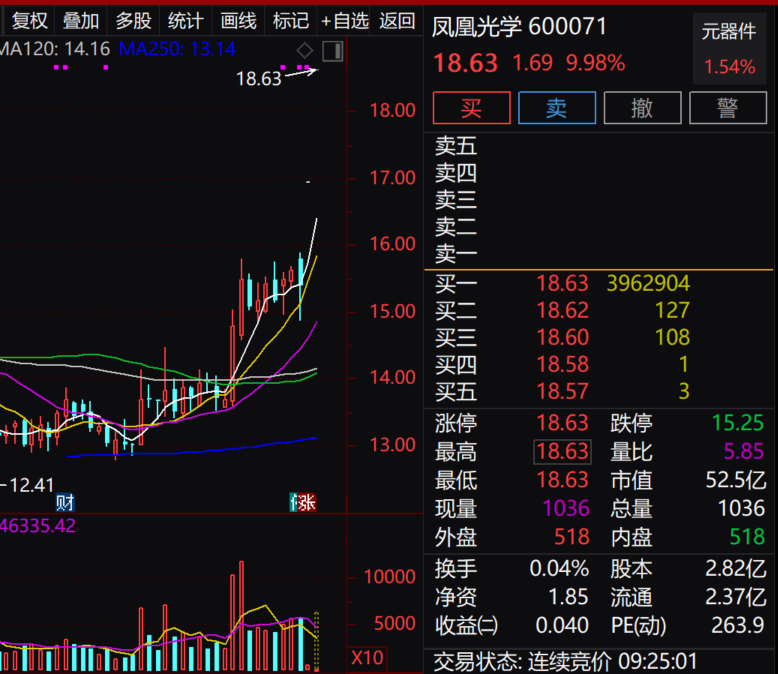Toggle the side panel layout icon
Viewport: 778px width, 674px height.
[333, 50]
